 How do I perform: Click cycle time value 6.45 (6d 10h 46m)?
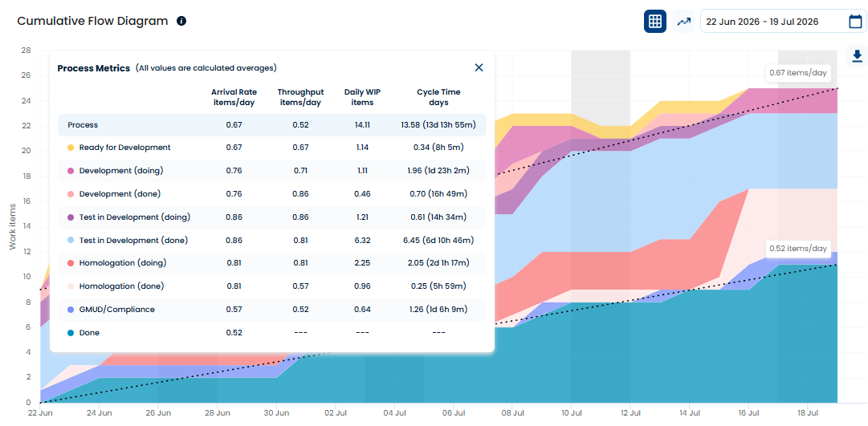438,241
